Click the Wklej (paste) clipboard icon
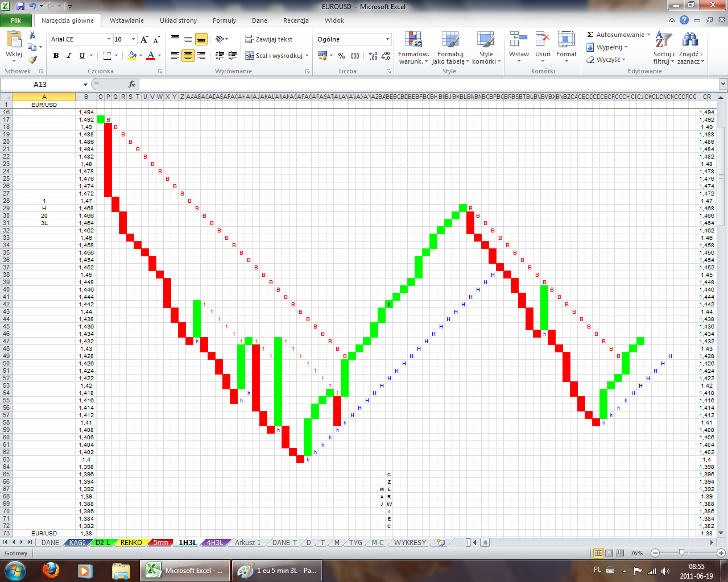This screenshot has height=582, width=728. coord(14,40)
